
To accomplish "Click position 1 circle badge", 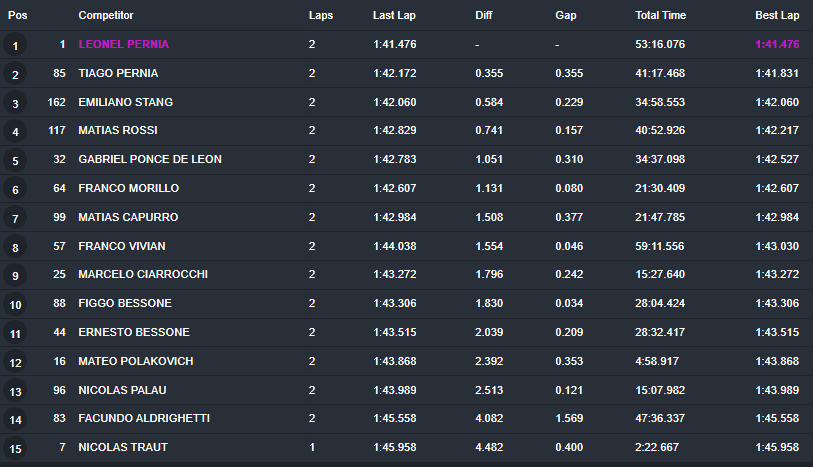I will click(15, 46).
